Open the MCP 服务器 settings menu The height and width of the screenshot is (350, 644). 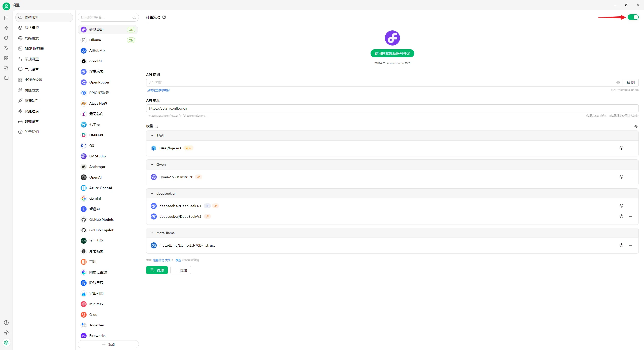coord(34,49)
